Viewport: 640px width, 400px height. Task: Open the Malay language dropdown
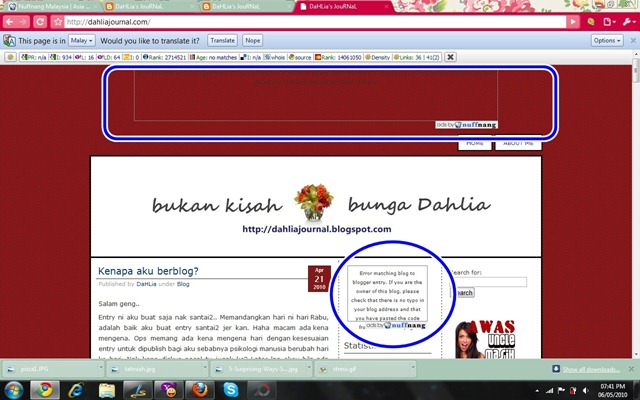(82, 40)
